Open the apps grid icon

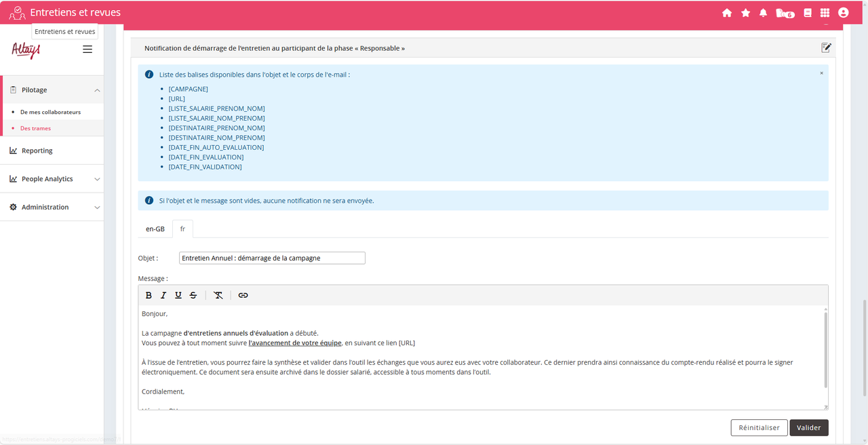825,13
